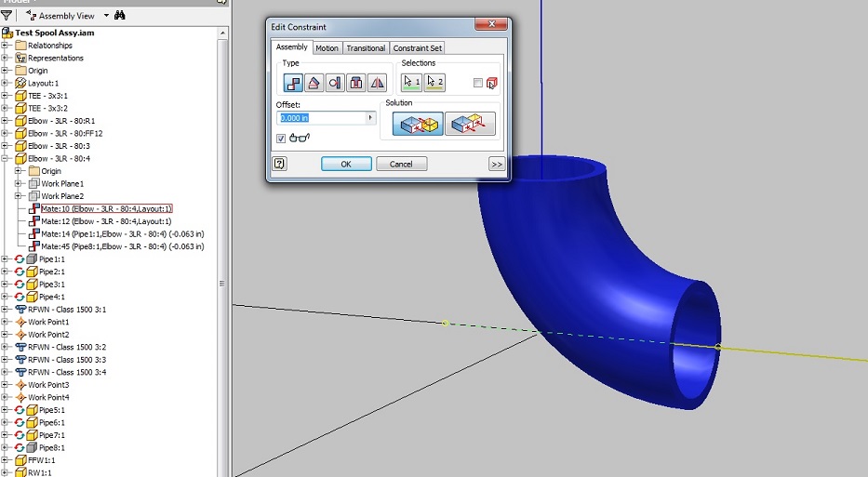Click the RFWN - Class 1500 3:1 icon
This screenshot has height=477, width=868.
click(x=20, y=310)
